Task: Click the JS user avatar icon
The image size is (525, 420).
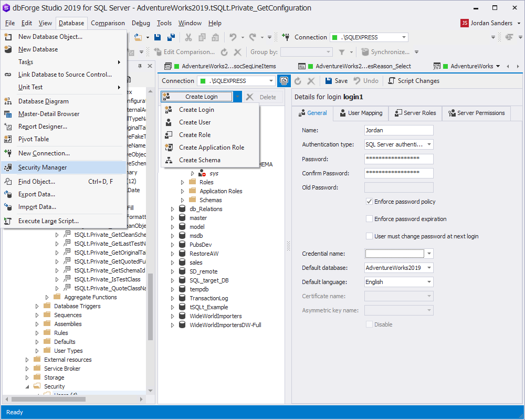Action: [465, 23]
